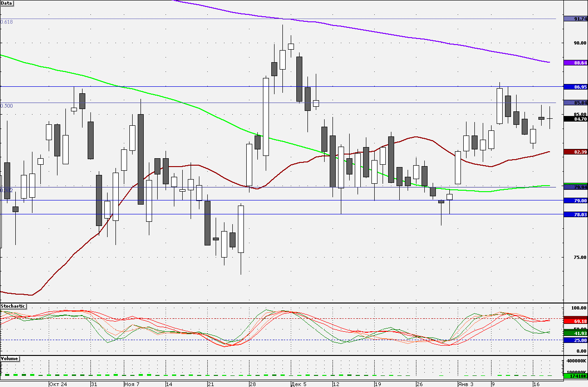Image resolution: width=588 pixels, height=387 pixels.
Task: Select the red 69.18 stochastic value tag
Action: pos(575,321)
